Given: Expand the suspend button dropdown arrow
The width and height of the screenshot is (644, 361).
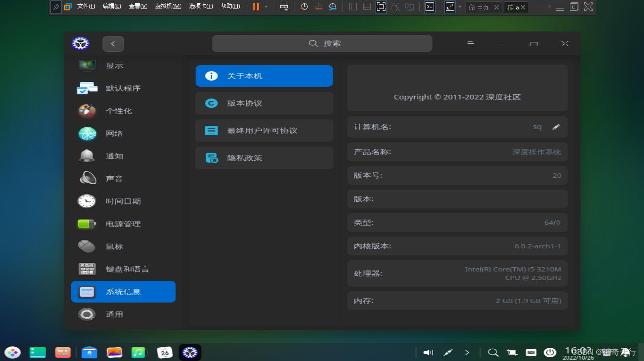Looking at the screenshot, I should (266, 7).
